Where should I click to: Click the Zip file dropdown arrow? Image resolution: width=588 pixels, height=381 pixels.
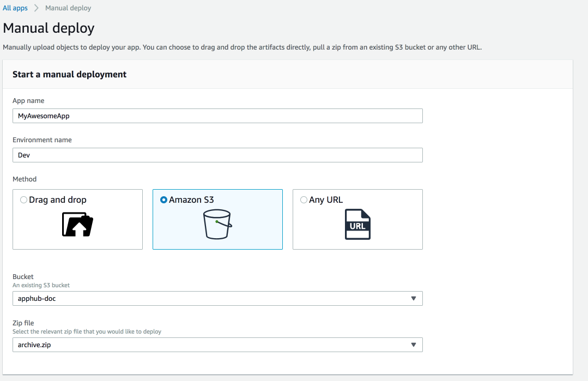(414, 344)
